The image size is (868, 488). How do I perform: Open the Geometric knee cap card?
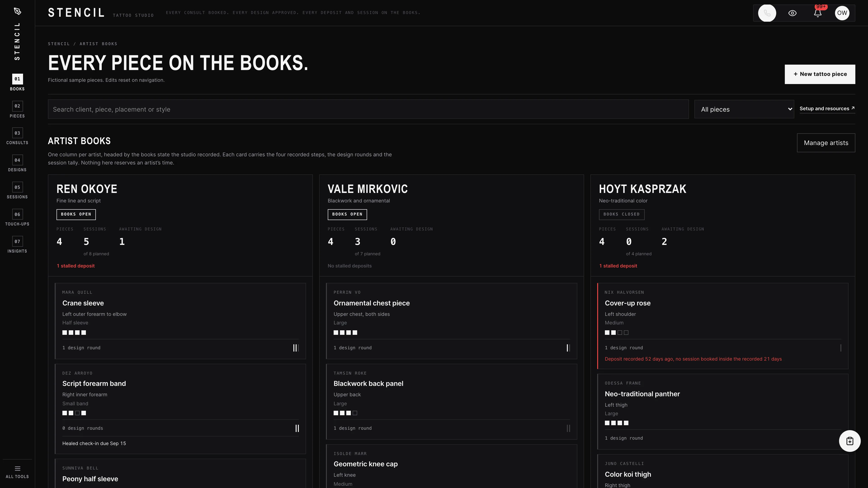point(452,466)
